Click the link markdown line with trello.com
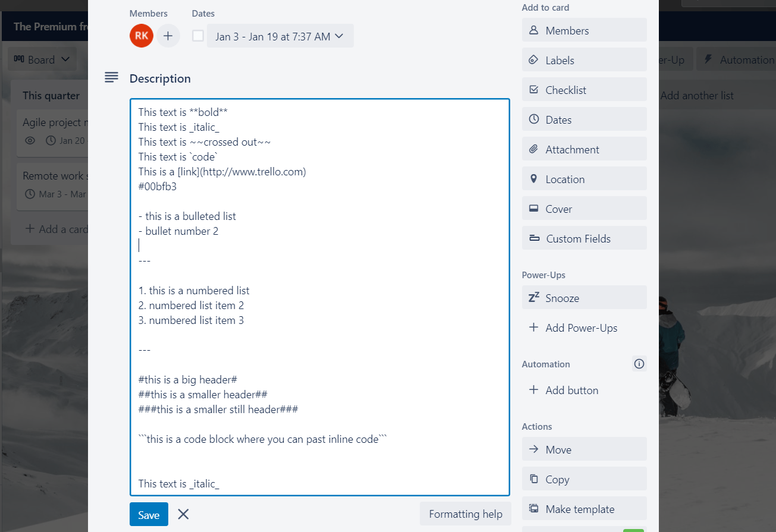 (222, 171)
